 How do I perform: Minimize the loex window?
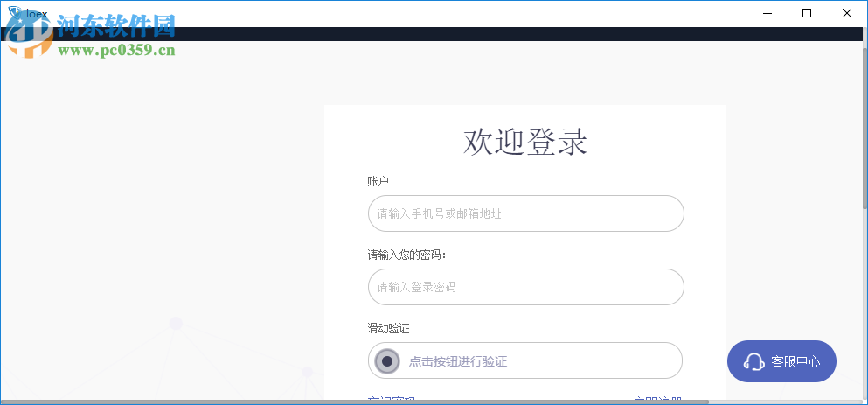click(767, 13)
